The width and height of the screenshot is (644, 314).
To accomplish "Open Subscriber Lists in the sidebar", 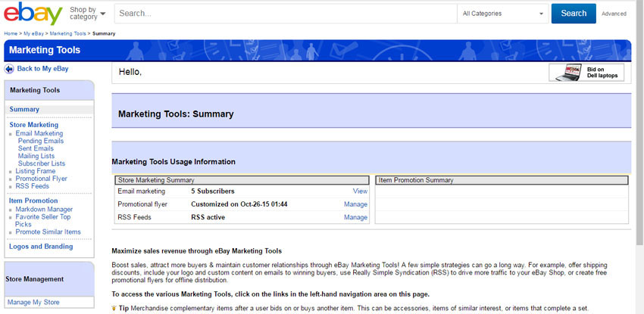I will coord(42,164).
